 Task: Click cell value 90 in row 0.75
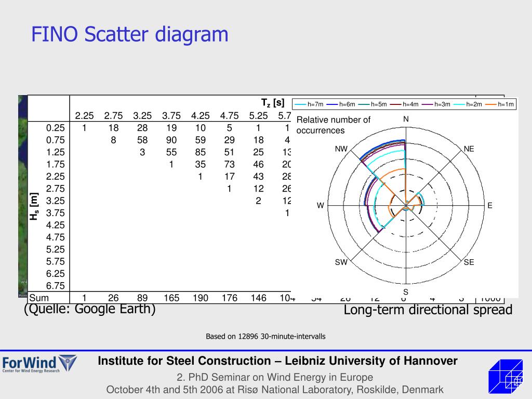(171, 140)
